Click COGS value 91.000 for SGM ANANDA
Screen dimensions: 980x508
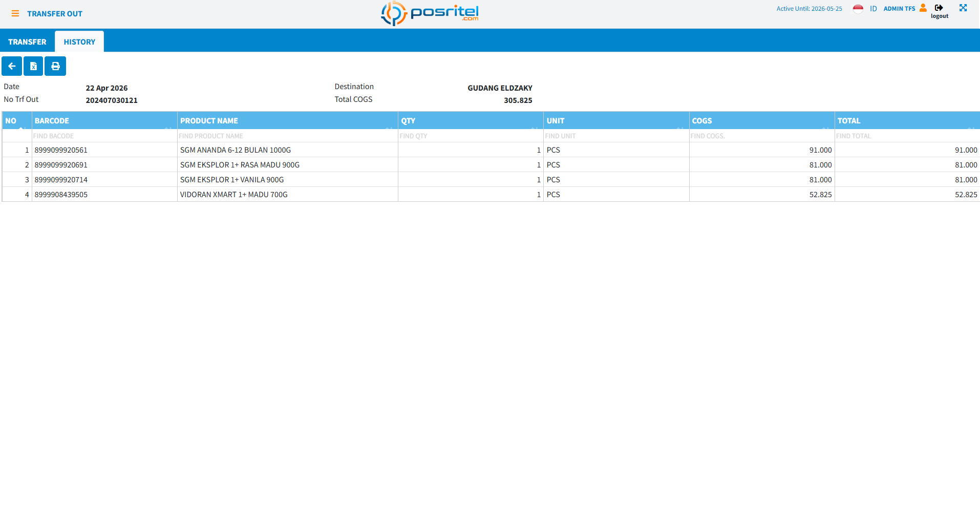pos(820,150)
